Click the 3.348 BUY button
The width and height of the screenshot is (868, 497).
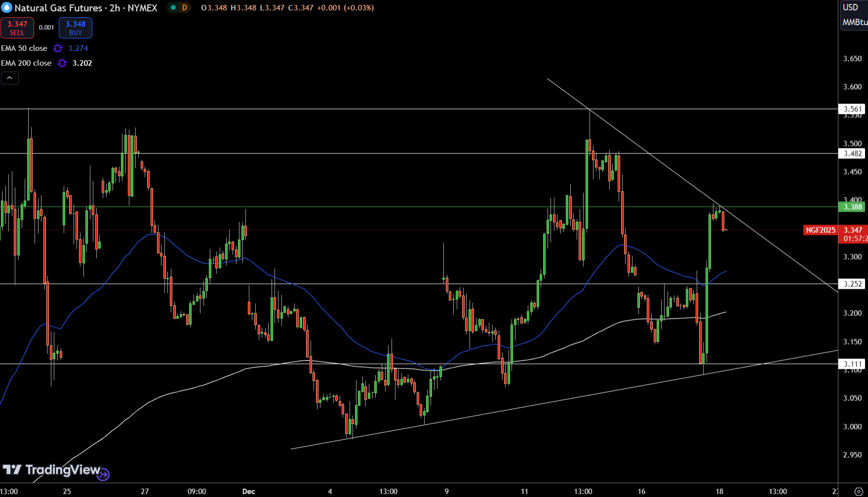pos(76,28)
